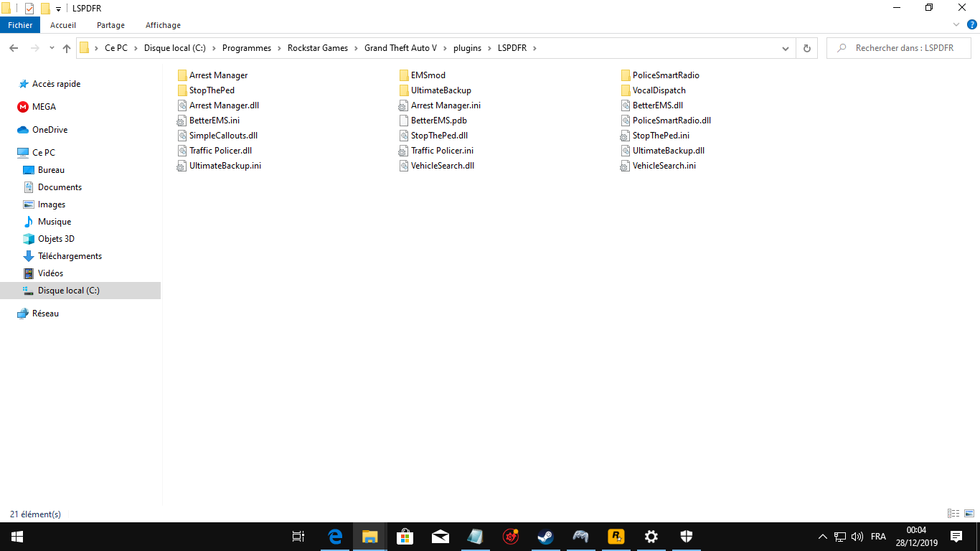Viewport: 980px width, 551px height.
Task: Select the VehicleSearch.ini file
Action: (659, 166)
